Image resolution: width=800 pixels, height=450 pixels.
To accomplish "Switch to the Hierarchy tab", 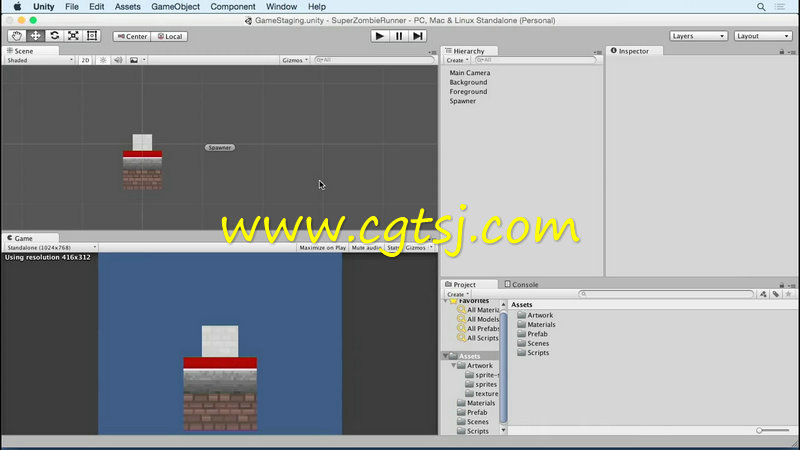I will click(469, 51).
